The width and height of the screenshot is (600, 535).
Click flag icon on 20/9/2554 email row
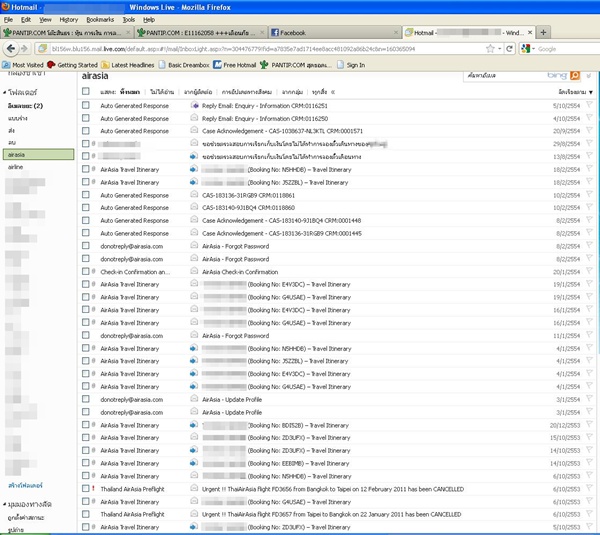pos(589,131)
